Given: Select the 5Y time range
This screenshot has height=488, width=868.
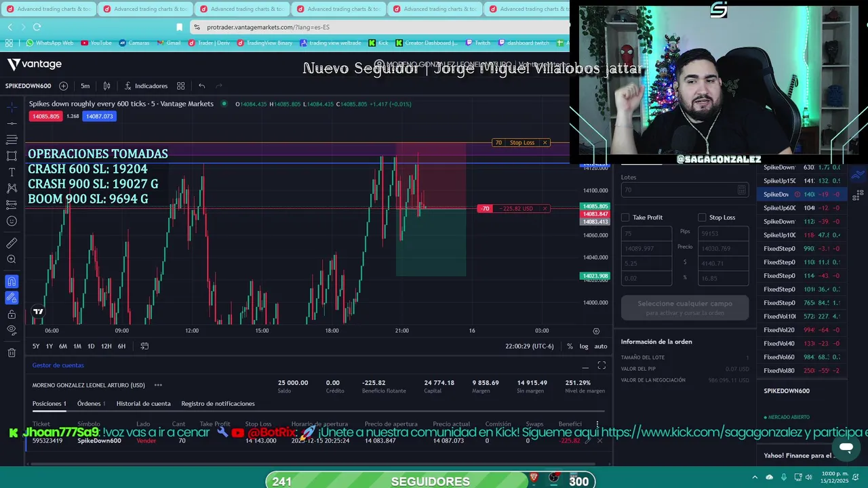Looking at the screenshot, I should (36, 346).
